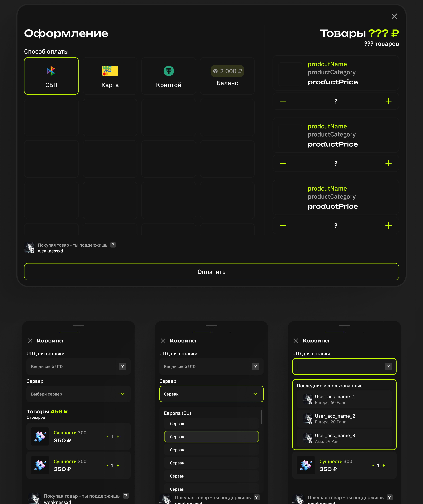Increase quantity of first product with plus

[388, 101]
